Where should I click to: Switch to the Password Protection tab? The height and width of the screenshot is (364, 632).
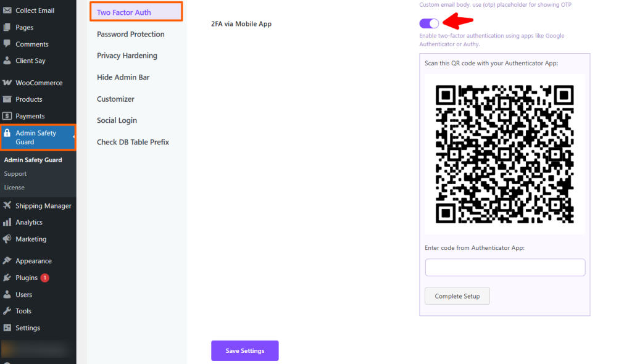coord(130,34)
